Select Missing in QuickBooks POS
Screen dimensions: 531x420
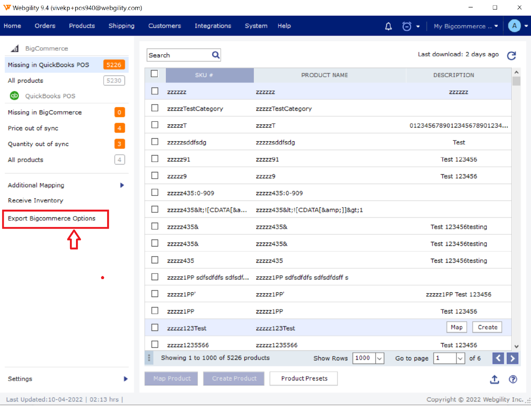click(67, 65)
